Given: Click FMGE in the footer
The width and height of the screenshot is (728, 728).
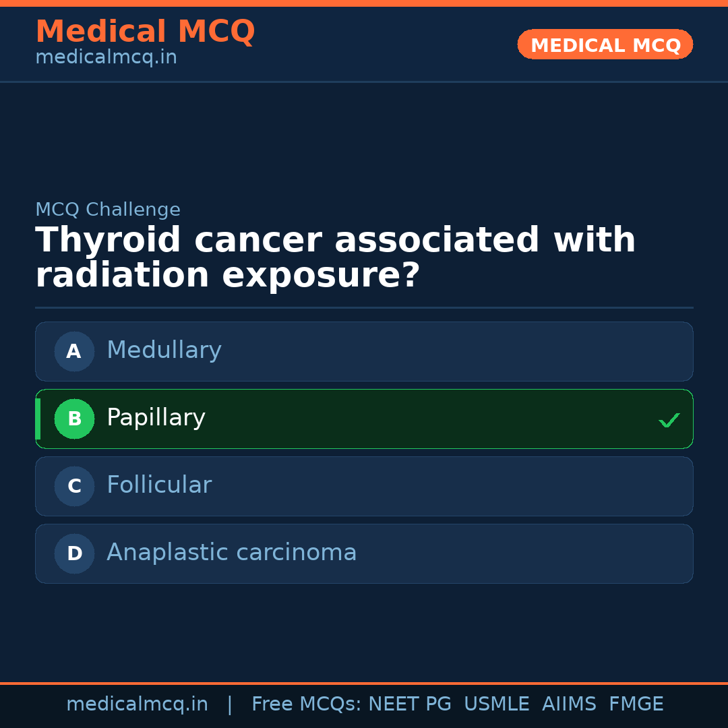Looking at the screenshot, I should pos(636,704).
